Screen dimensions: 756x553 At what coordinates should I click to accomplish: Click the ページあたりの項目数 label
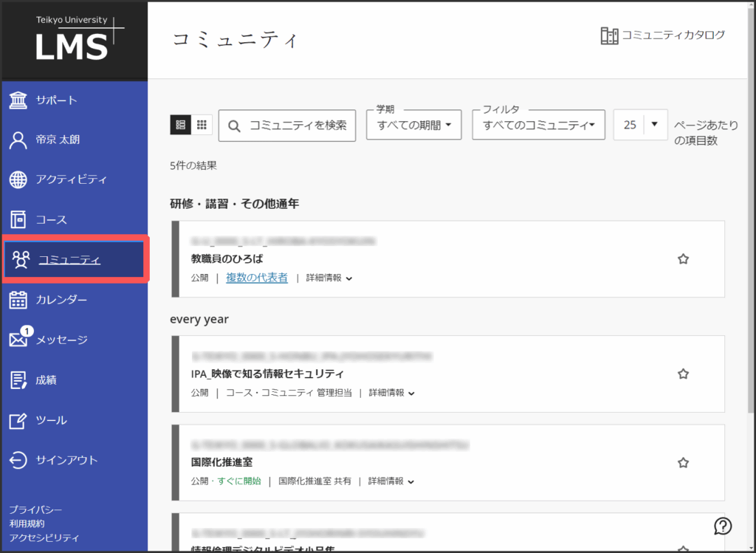706,133
